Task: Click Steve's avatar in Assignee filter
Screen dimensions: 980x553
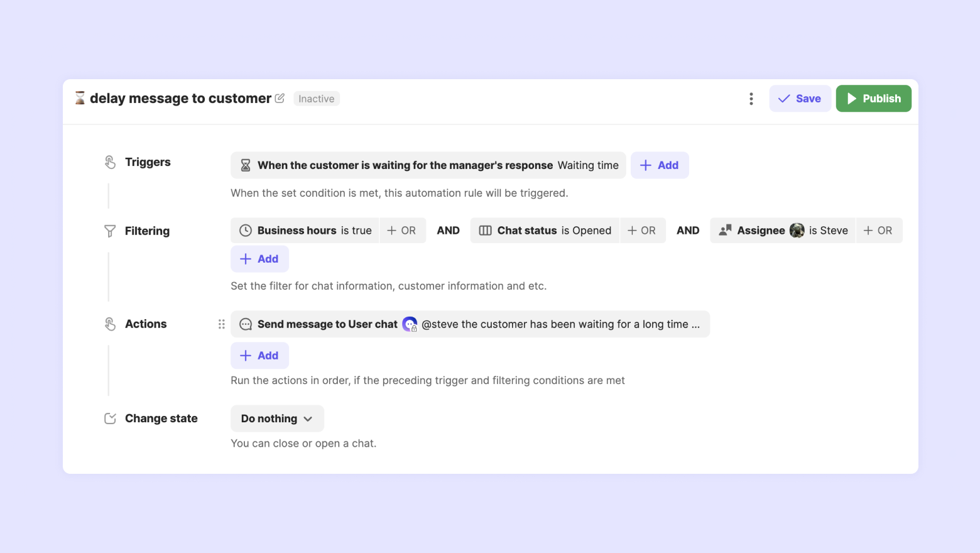Action: coord(797,231)
